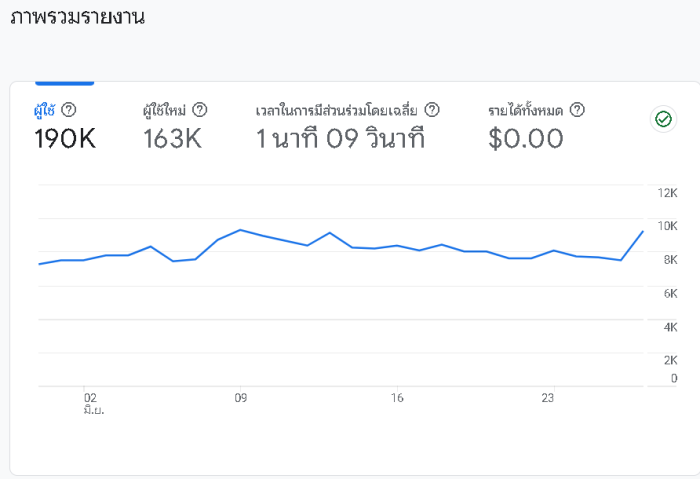Select the เวลาในการมีส่วนร่วมโดยเฉลี่ย tab

click(338, 110)
